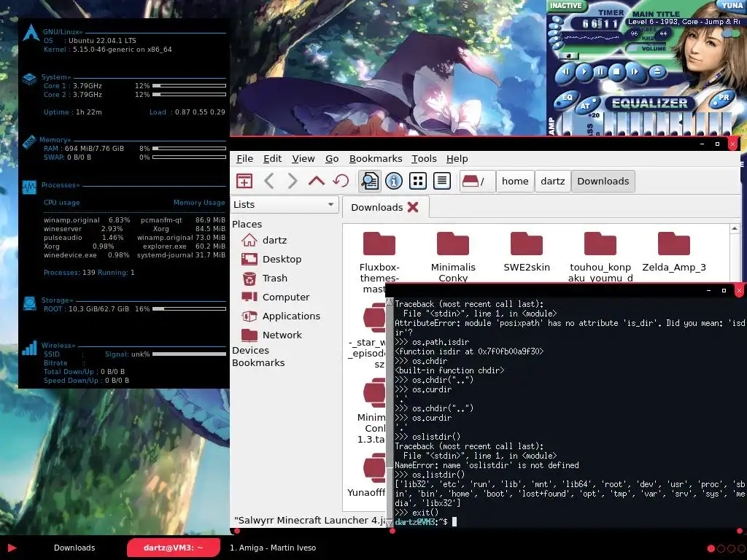747x560 pixels.
Task: Click the scrolling MAIN TITLE track text
Action: [685, 22]
